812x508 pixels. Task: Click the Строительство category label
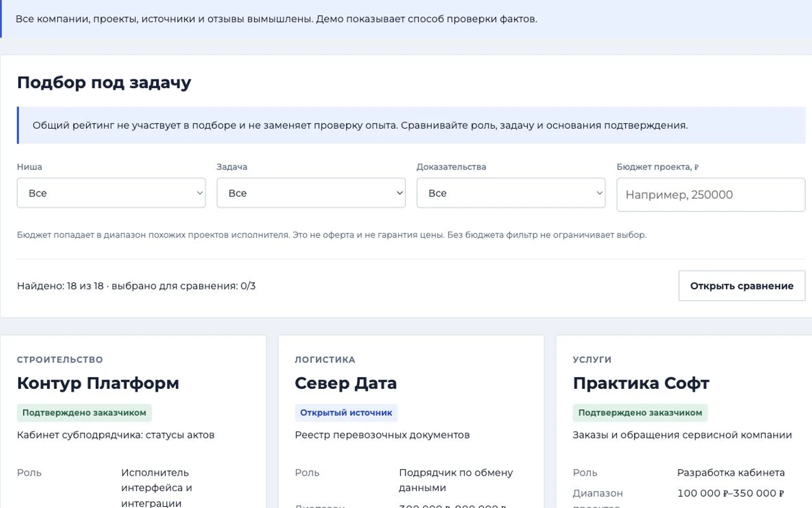(60, 360)
